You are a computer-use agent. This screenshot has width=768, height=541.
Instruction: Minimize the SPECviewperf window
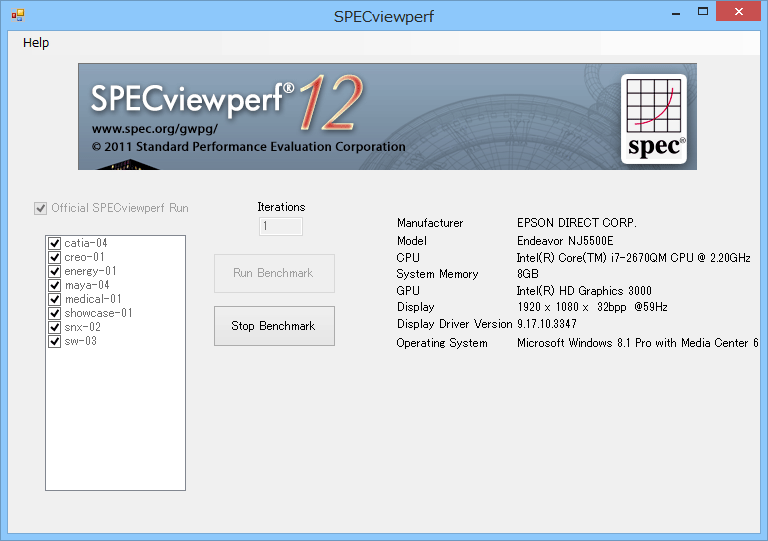[676, 13]
